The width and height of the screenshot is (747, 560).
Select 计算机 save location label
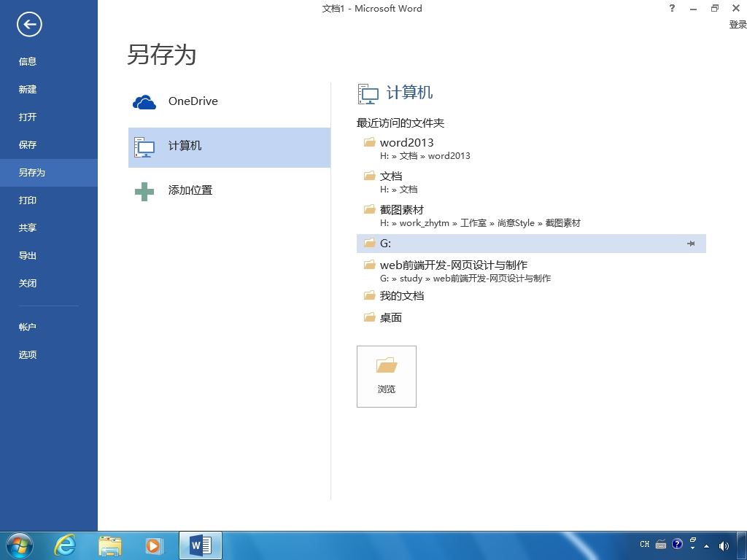(185, 146)
